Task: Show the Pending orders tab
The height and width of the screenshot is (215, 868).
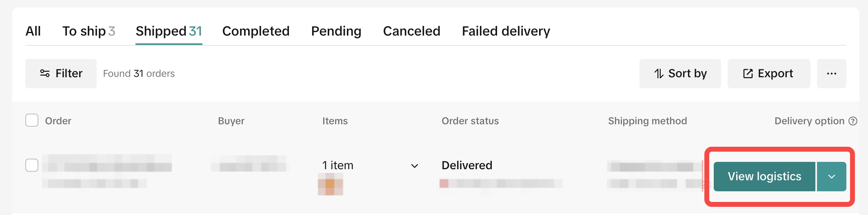Action: [336, 31]
